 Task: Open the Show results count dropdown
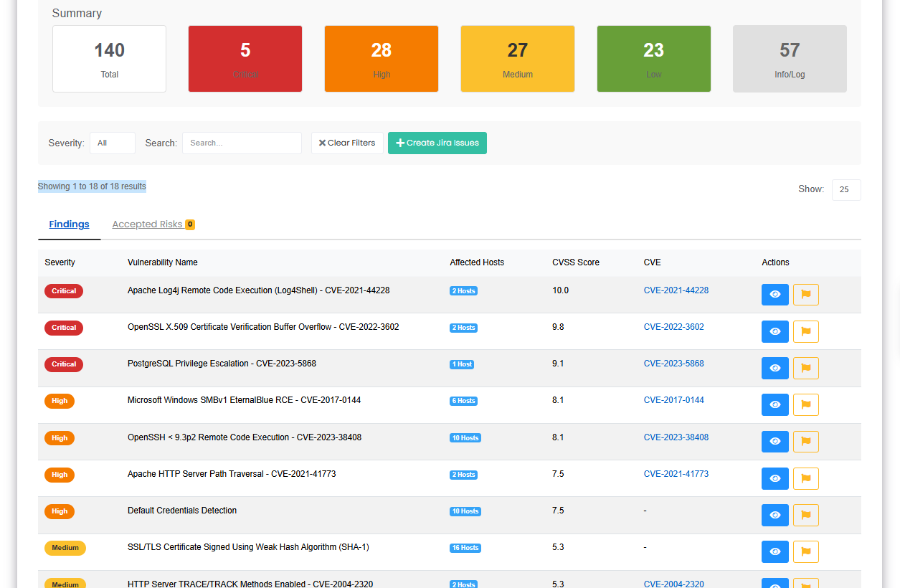(x=845, y=189)
